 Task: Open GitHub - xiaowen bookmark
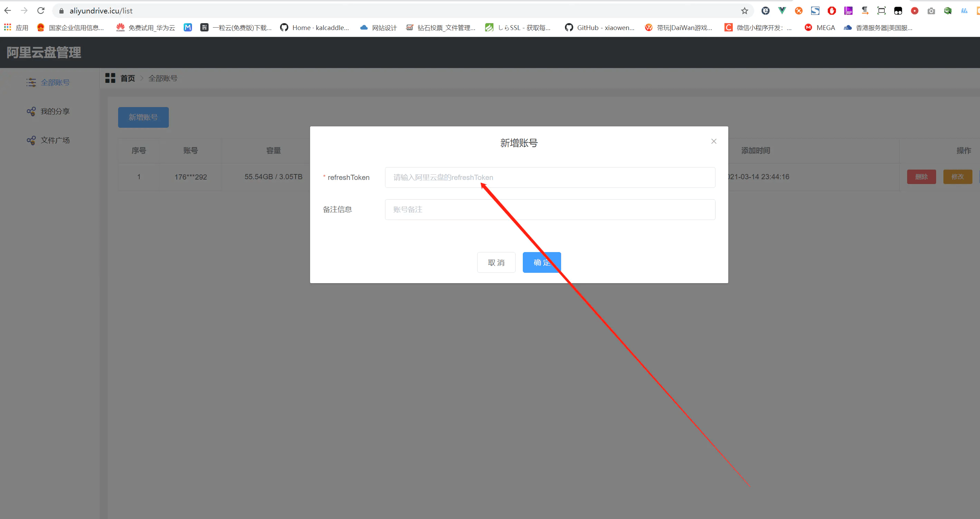point(599,27)
